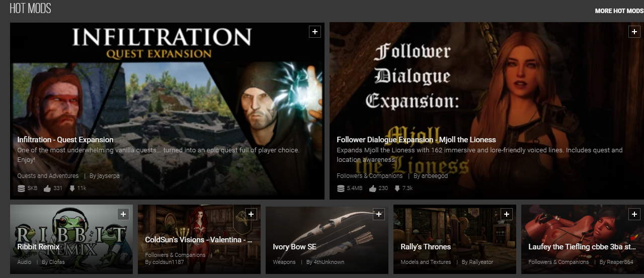
Task: Click the plus icon on Rally's Thrones
Action: (507, 214)
